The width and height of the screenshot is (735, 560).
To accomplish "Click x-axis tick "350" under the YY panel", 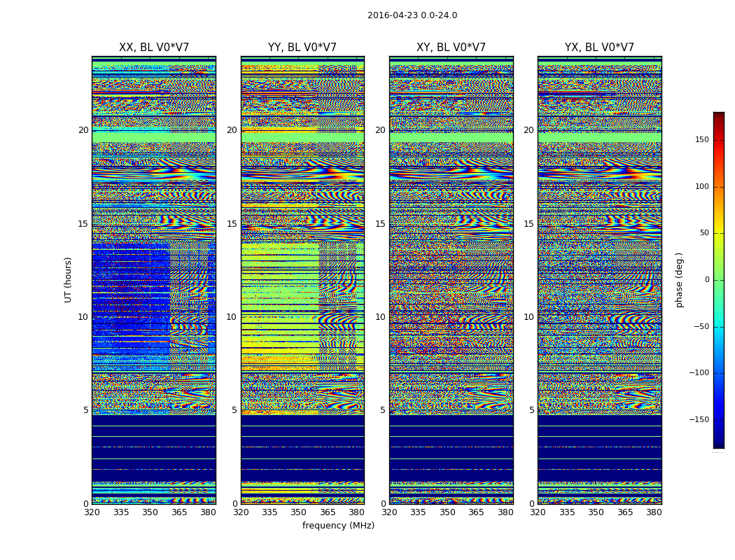I will pos(299,512).
